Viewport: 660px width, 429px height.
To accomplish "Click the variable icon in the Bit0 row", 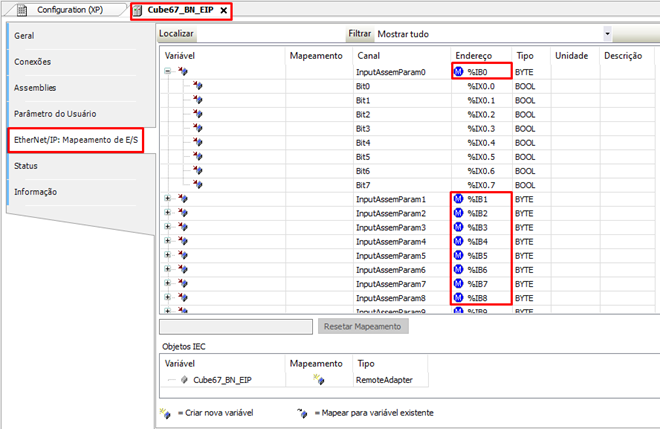I will [x=197, y=87].
